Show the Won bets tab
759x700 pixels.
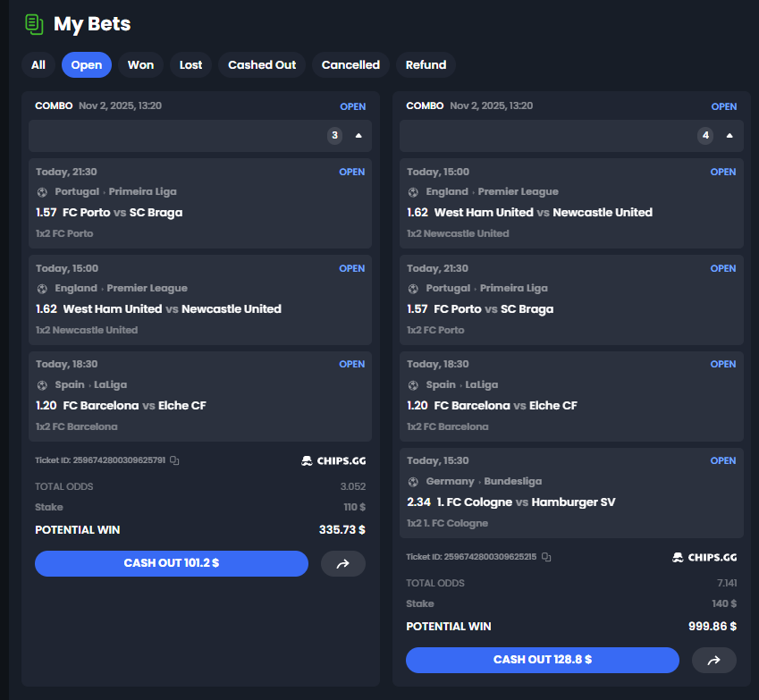[141, 65]
